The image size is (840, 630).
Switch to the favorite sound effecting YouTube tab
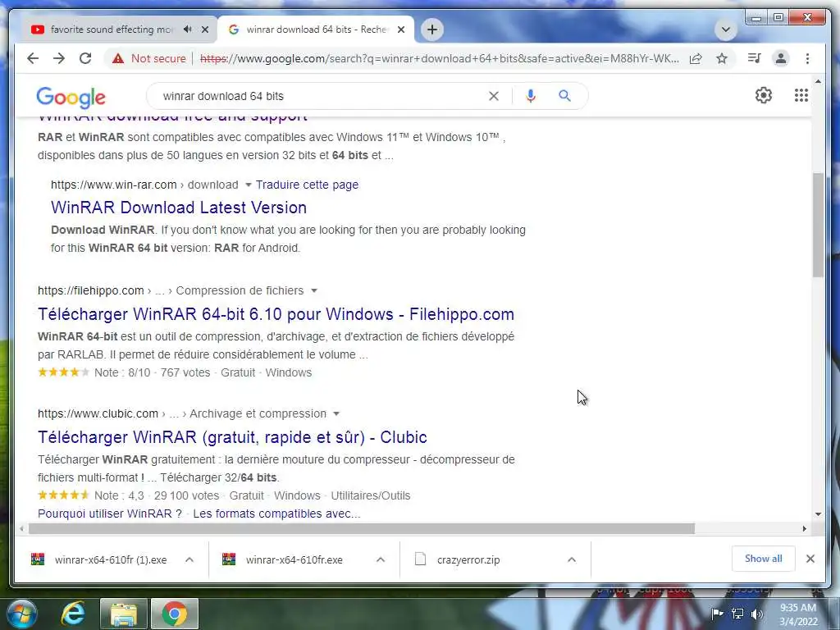(112, 30)
